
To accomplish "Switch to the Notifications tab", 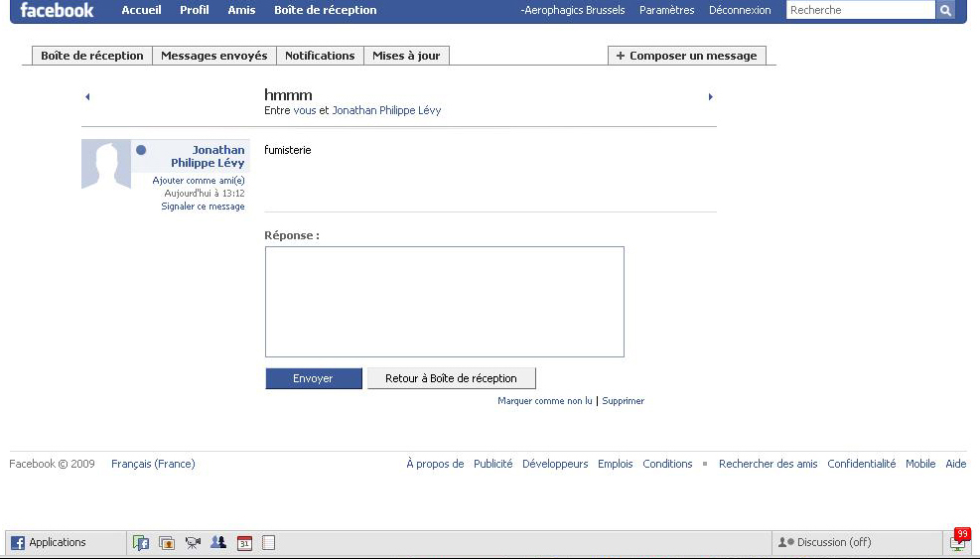I will coord(320,57).
